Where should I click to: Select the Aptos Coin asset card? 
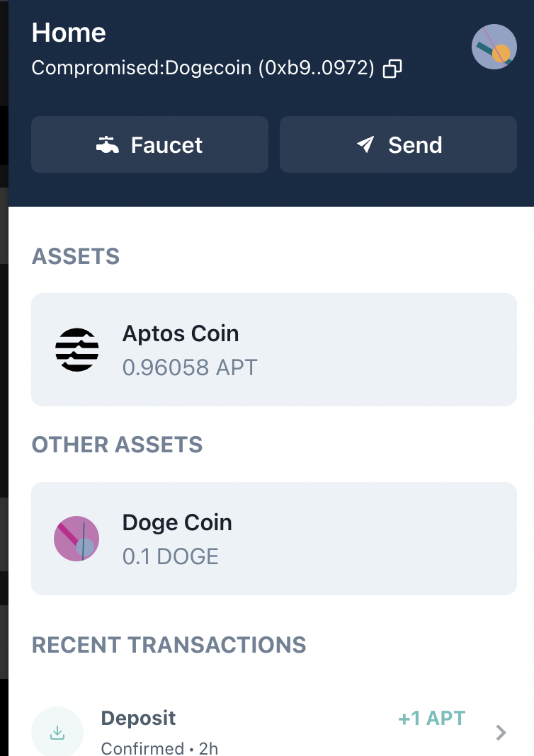pos(274,350)
